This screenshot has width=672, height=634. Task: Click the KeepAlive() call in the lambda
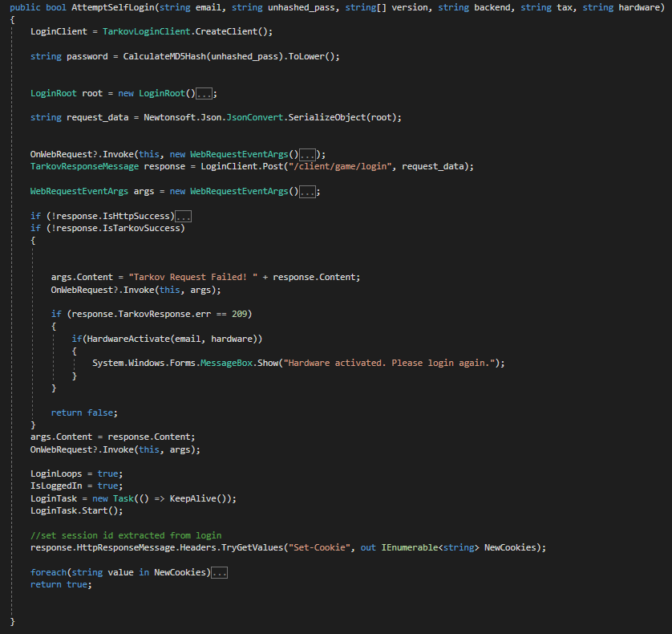(198, 498)
